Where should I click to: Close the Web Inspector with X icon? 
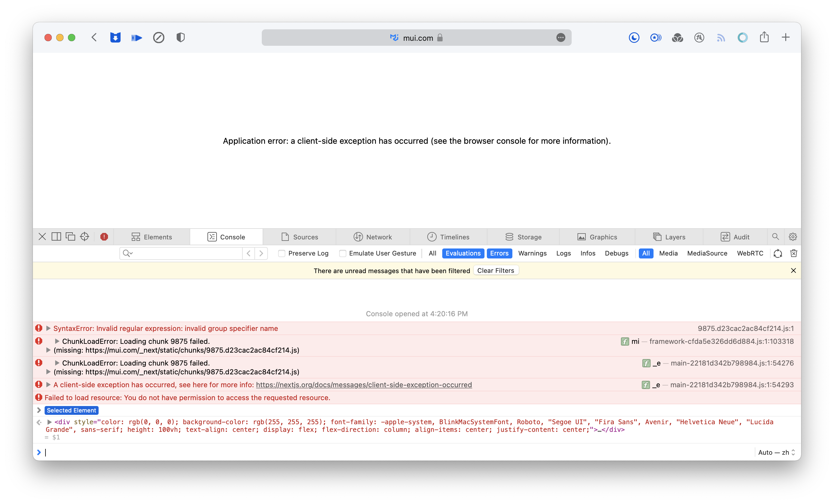pos(42,237)
